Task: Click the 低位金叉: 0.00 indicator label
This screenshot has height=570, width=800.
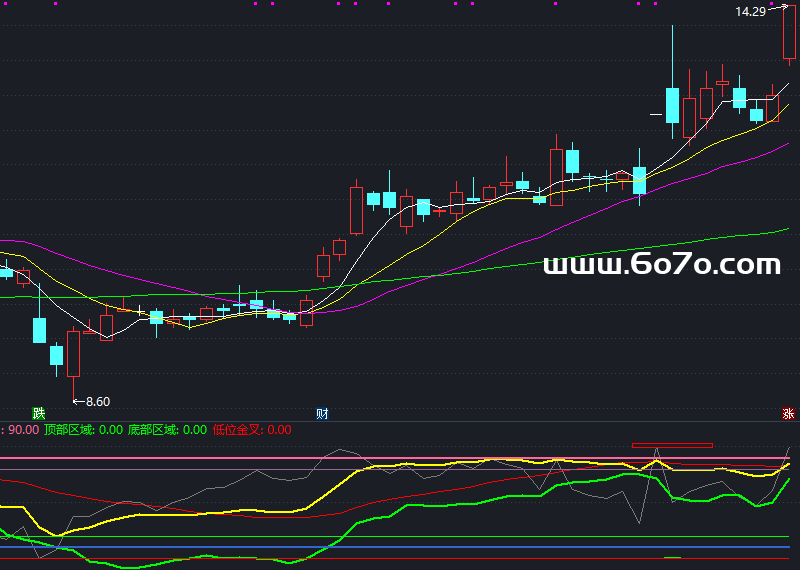Action: [252, 430]
